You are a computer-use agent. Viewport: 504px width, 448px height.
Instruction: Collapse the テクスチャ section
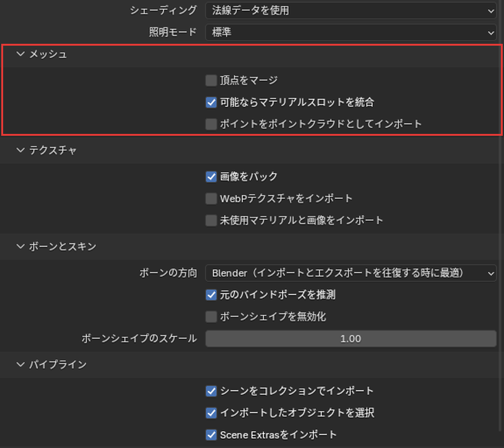coord(21,150)
